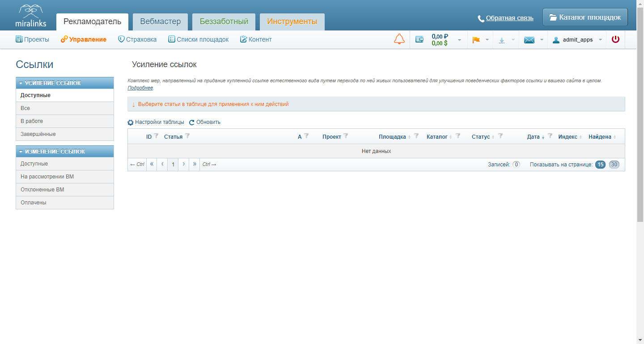Click the Подробнее link
Screen dimensions: 644x344
(x=140, y=88)
